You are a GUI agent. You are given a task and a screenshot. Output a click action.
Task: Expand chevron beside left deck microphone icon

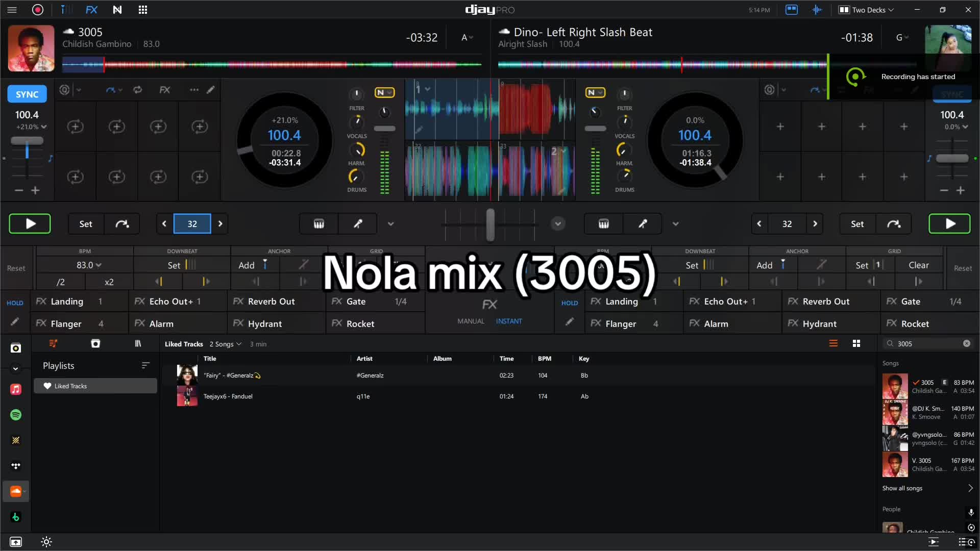pyautogui.click(x=390, y=224)
